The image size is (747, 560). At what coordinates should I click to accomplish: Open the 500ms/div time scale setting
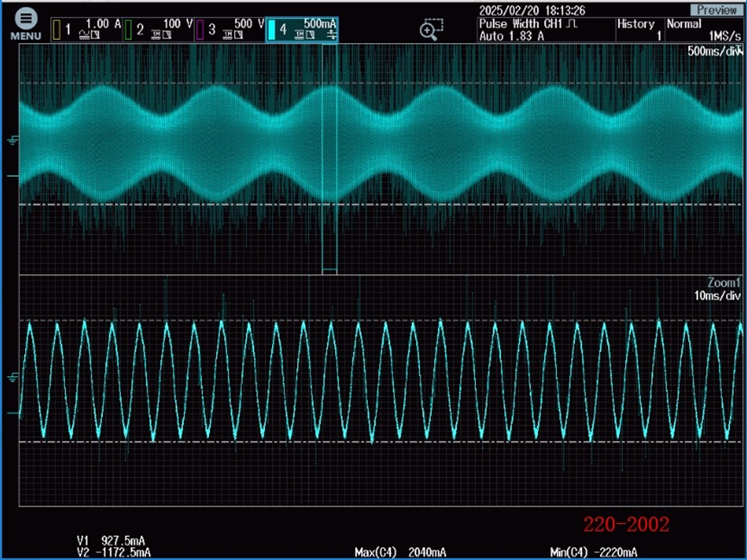coord(713,51)
